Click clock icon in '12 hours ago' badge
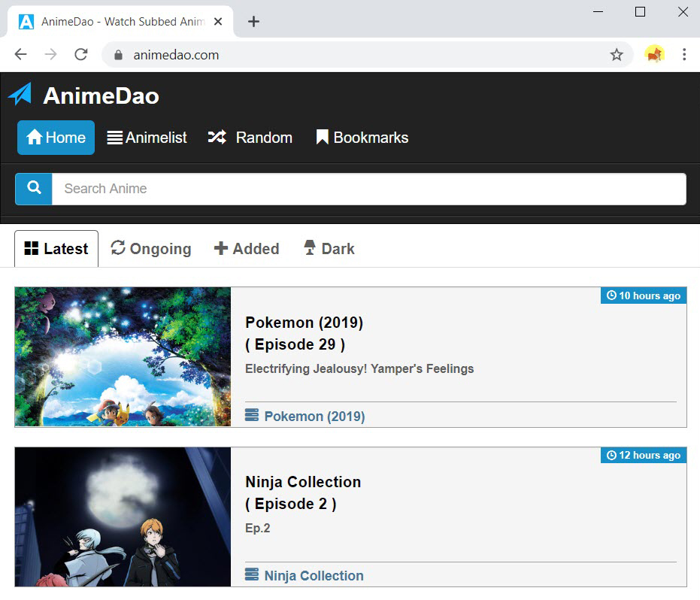Image resolution: width=700 pixels, height=600 pixels. [x=611, y=455]
